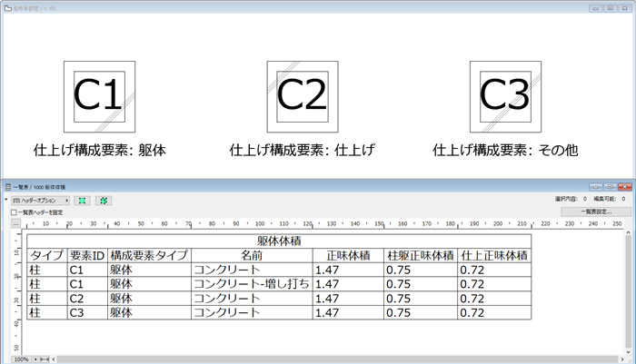636x364 pixels.
Task: Click the label 仕上げ構成要素: 躯体
Action: click(100, 150)
